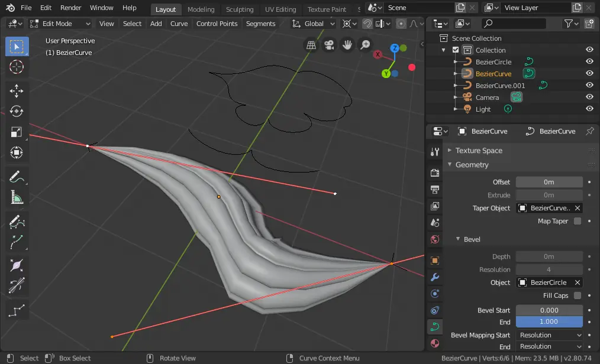Screen dimensions: 600x364
Task: Activate the Rotate tool
Action: click(x=17, y=111)
